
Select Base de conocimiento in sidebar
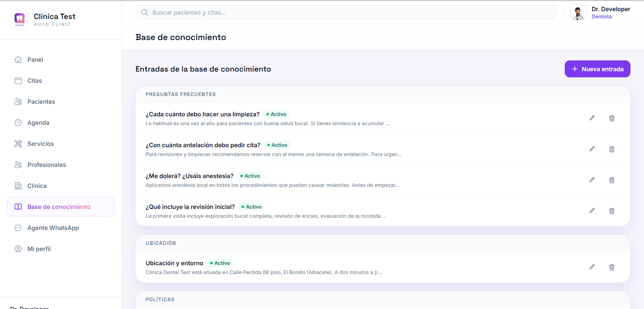tap(61, 207)
